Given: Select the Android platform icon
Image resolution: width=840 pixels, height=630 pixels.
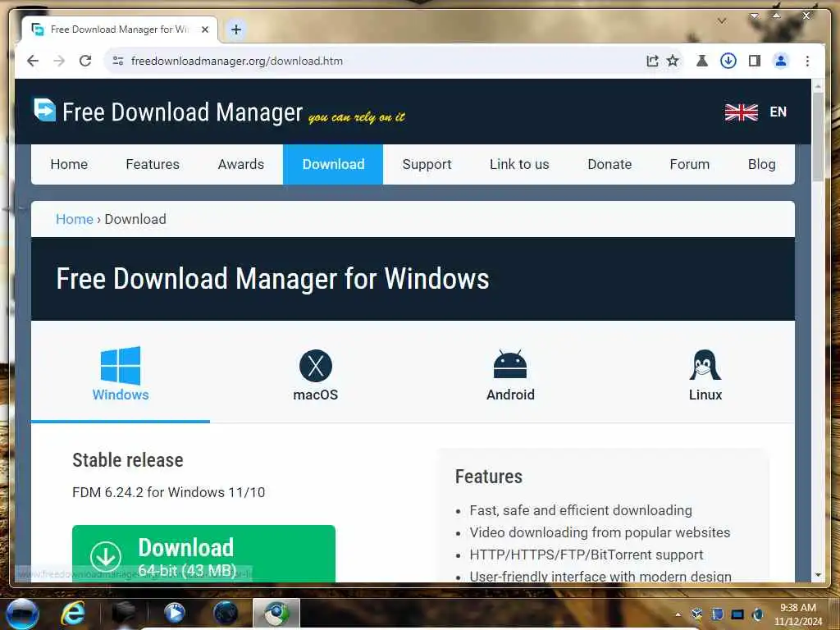Looking at the screenshot, I should (510, 365).
